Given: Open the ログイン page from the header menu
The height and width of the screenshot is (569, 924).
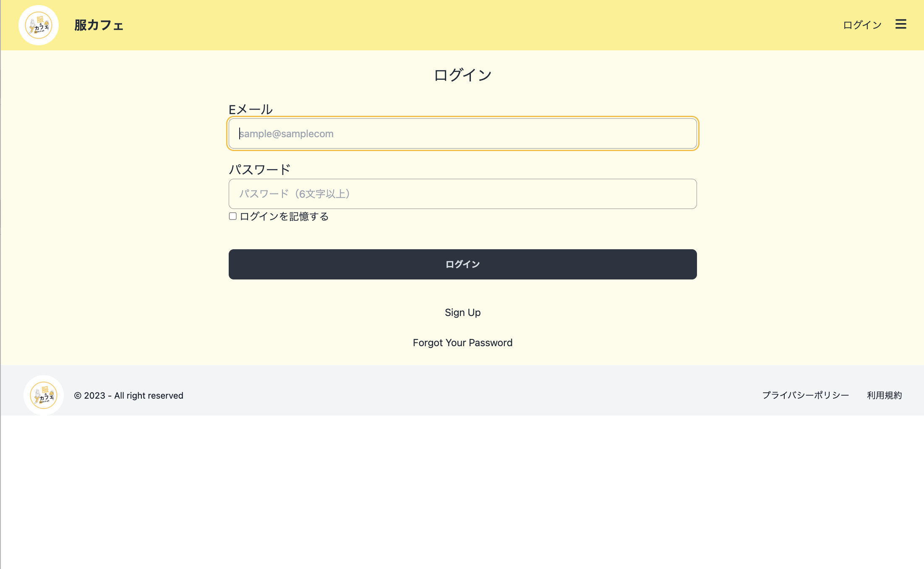Looking at the screenshot, I should 862,24.
